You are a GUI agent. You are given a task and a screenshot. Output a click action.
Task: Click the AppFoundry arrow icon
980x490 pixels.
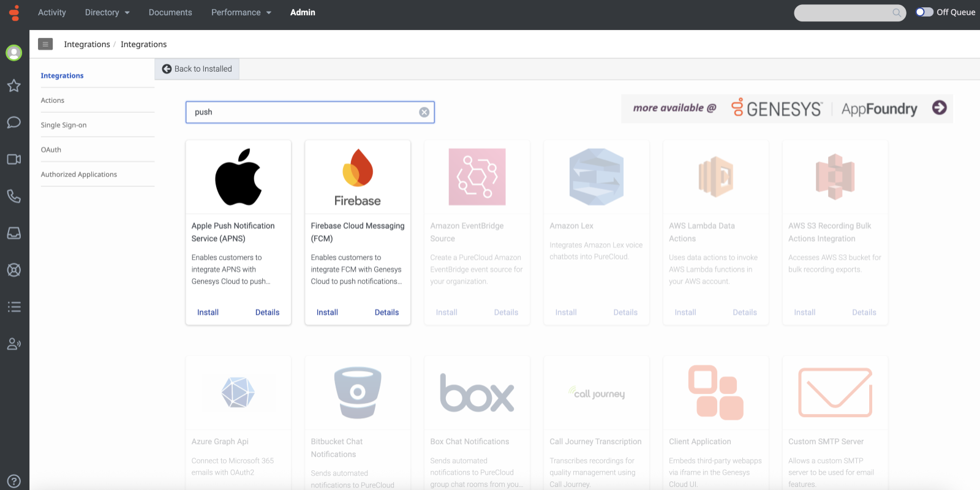point(939,108)
